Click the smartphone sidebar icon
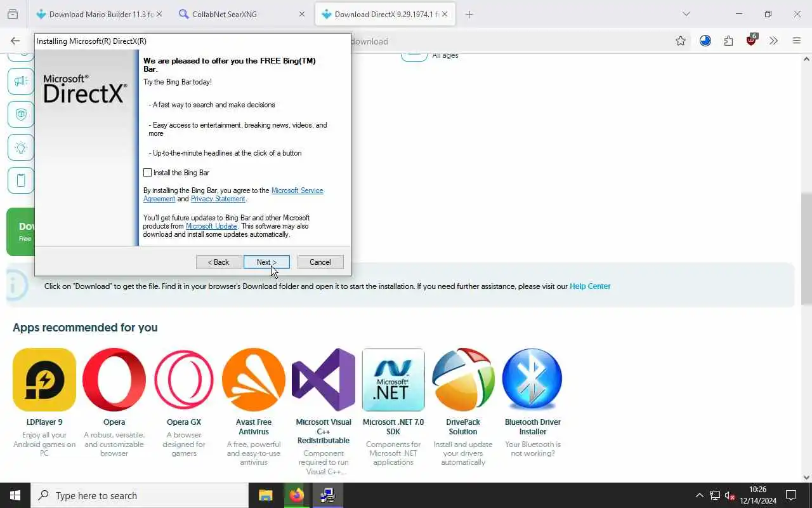The image size is (812, 508). pyautogui.click(x=21, y=180)
